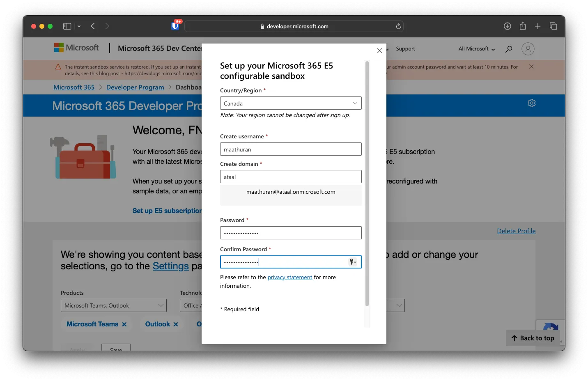The width and height of the screenshot is (588, 381).
Task: Open the Settings page link
Action: [x=171, y=266]
